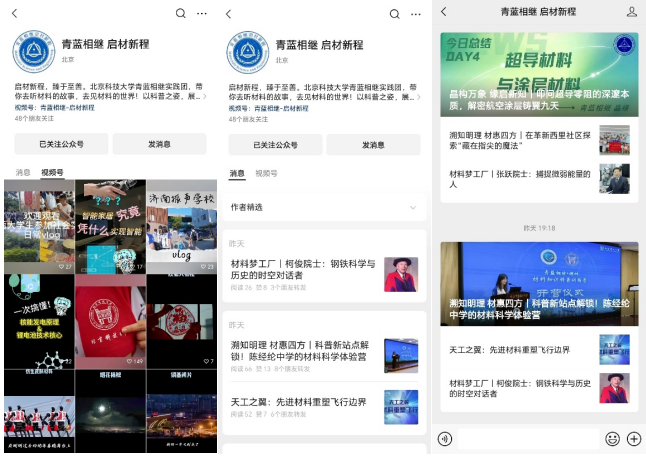Click 发消息 button in left screen
The image size is (646, 457).
tap(159, 144)
